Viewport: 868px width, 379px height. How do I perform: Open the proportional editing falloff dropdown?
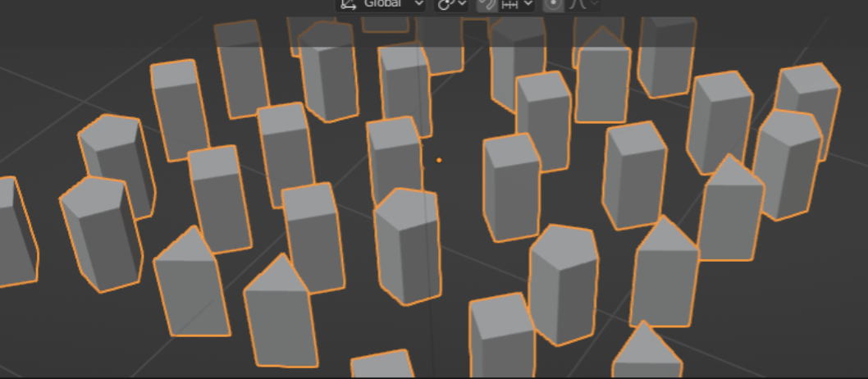pyautogui.click(x=582, y=4)
